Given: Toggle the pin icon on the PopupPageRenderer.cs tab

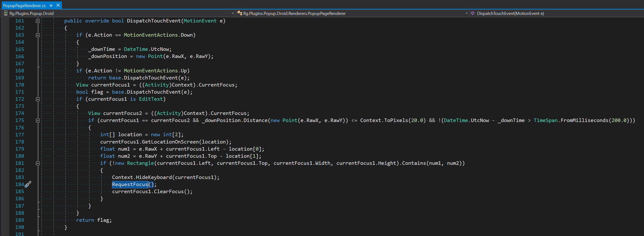Looking at the screenshot, I should (51, 5).
